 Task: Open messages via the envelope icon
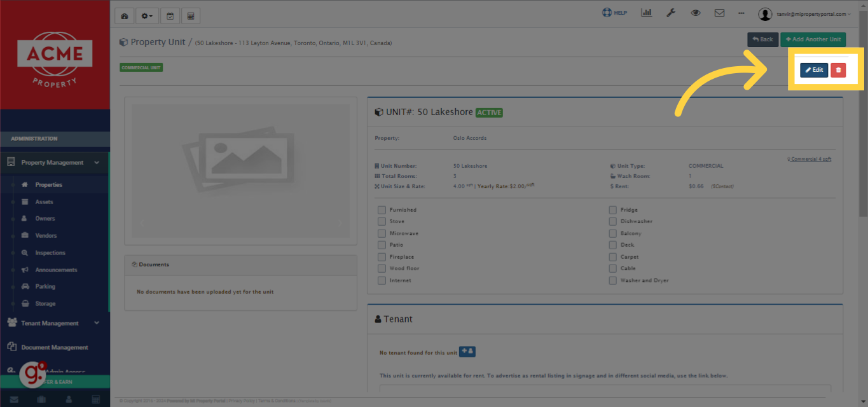click(x=719, y=12)
